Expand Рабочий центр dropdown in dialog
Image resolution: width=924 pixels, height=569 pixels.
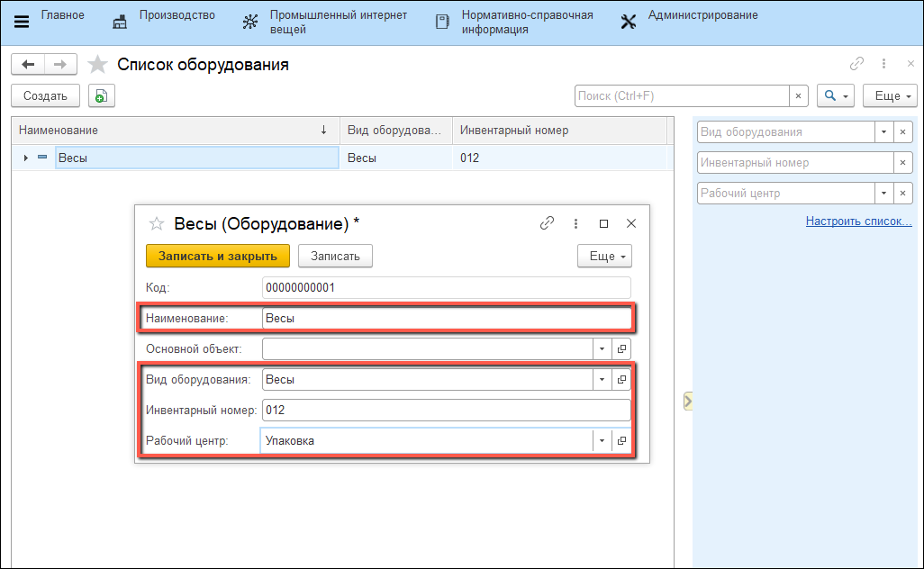[x=602, y=441]
